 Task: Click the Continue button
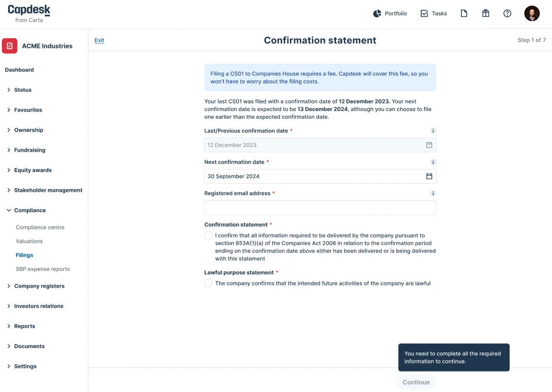[416, 382]
